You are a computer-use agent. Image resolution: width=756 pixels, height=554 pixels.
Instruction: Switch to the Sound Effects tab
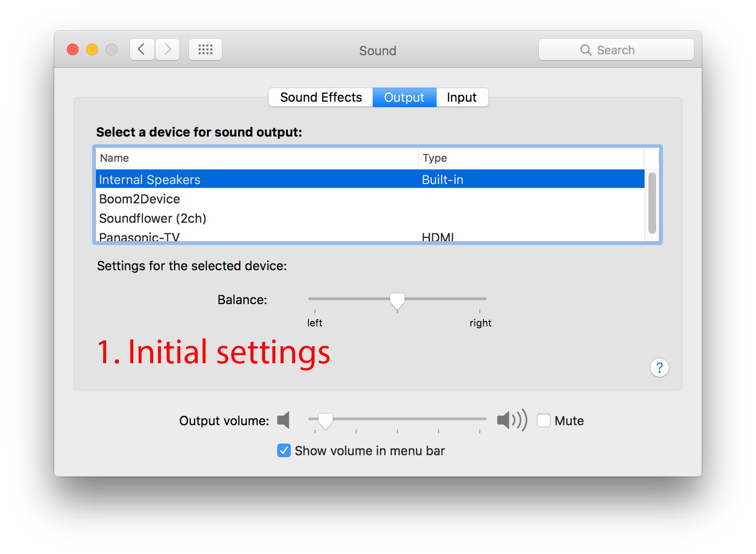click(x=321, y=97)
